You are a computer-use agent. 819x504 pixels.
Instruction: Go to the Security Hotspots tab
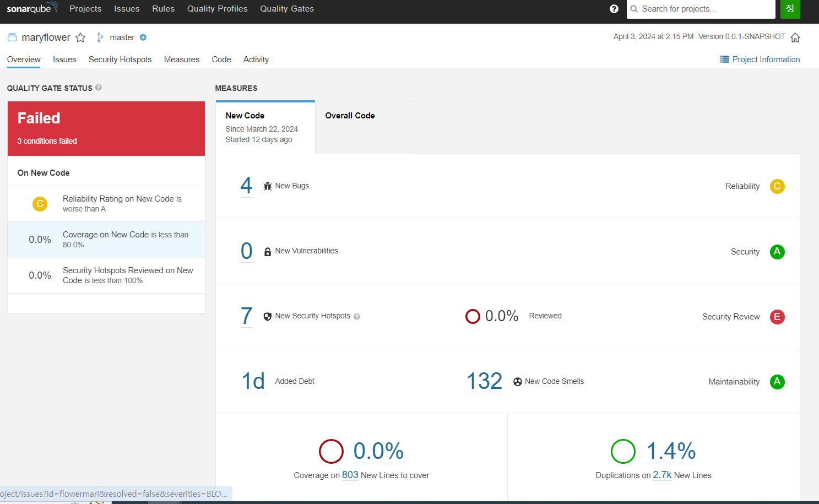tap(120, 59)
